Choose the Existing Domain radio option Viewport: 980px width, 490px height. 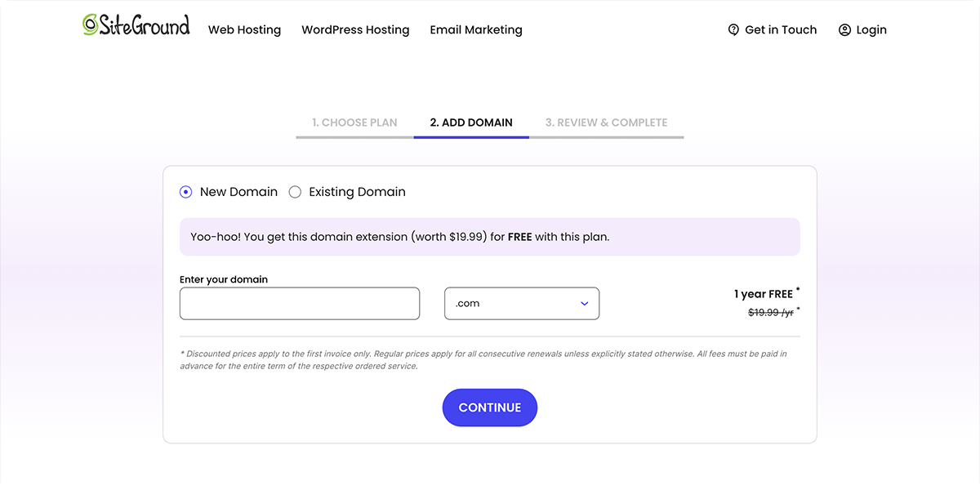(295, 192)
